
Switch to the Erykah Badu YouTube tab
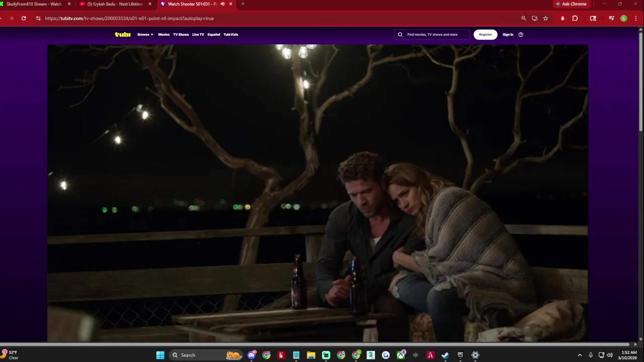click(115, 4)
